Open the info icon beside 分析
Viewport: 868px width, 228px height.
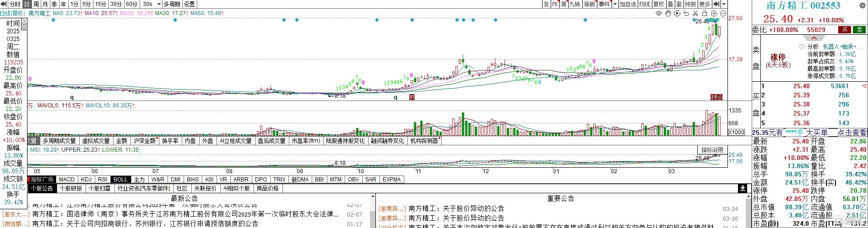(802, 46)
